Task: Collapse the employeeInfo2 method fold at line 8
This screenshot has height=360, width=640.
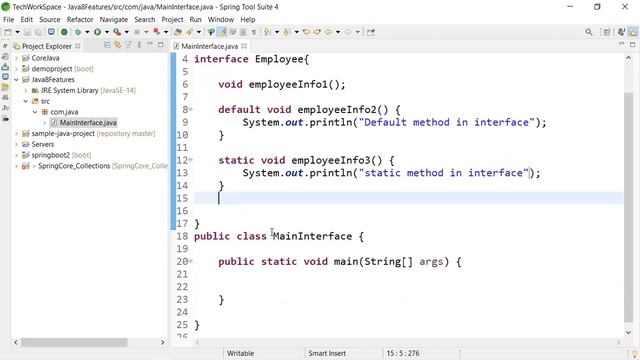Action: pos(191,109)
